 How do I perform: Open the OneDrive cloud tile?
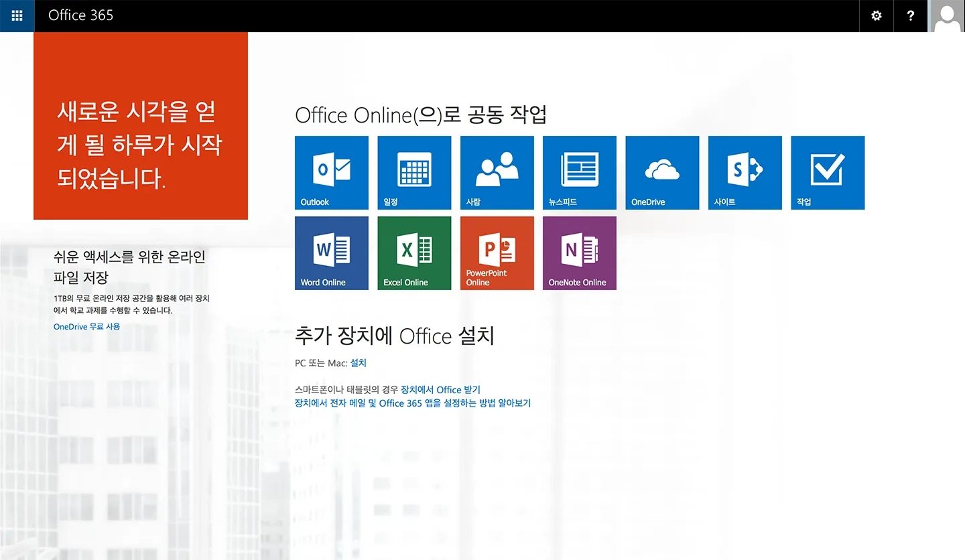662,173
